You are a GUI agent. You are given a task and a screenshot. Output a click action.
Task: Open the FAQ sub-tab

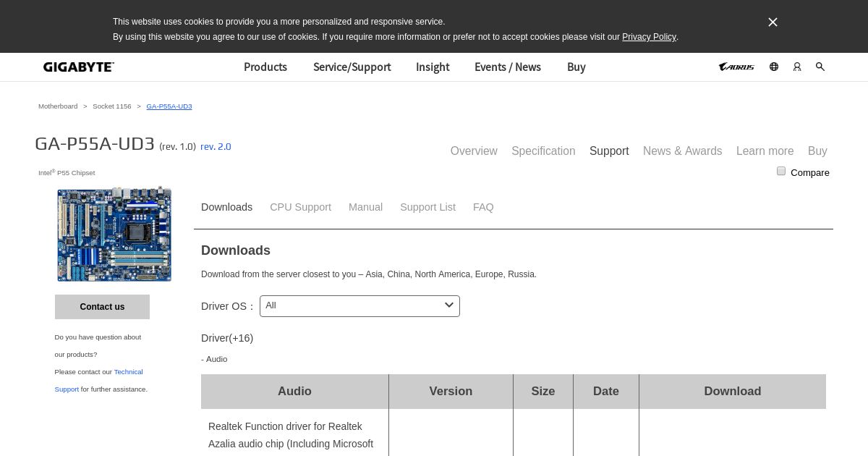click(483, 207)
